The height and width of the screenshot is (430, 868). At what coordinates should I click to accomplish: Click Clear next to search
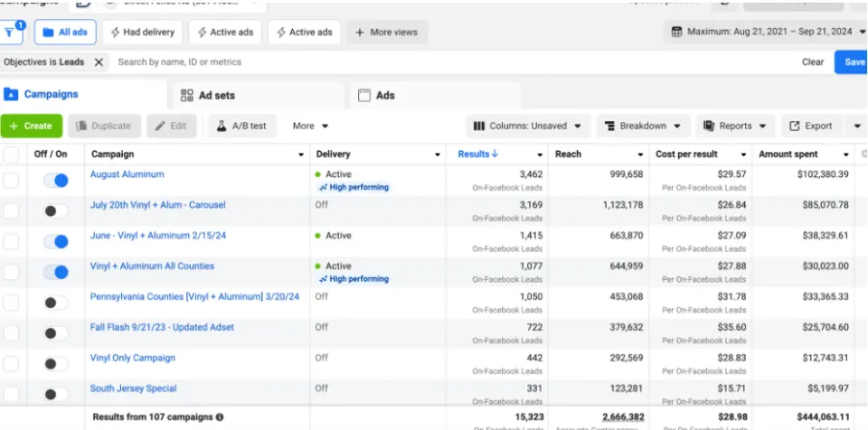point(813,62)
